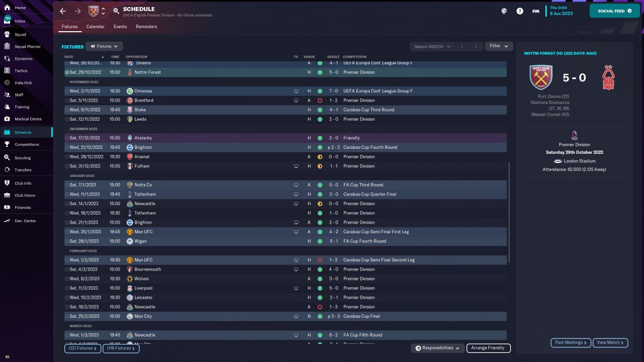The image size is (644, 362).
Task: Click the Competition column header
Action: [x=355, y=57]
